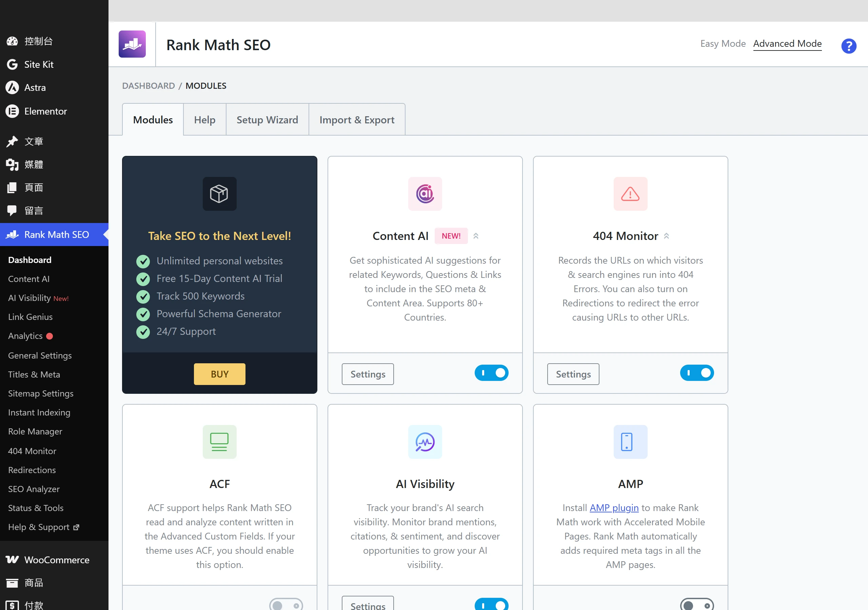Open 404 Monitor in the sidebar submenu
Screen dimensions: 868x610
tap(32, 451)
